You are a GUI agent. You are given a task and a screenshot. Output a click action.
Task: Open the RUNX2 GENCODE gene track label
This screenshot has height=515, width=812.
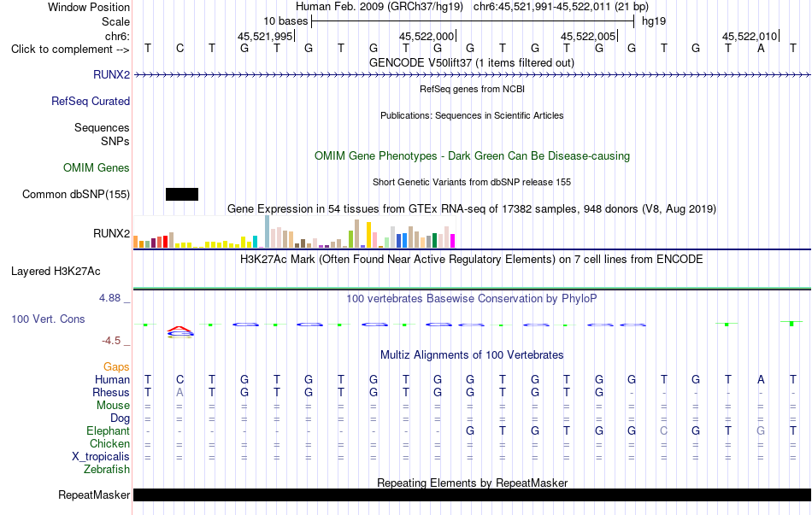(111, 74)
